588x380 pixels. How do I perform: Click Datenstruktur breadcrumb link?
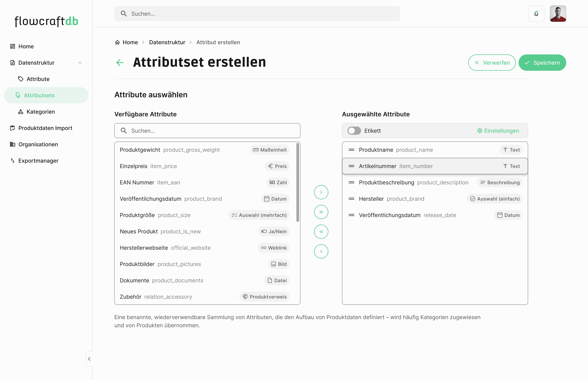[x=167, y=43]
